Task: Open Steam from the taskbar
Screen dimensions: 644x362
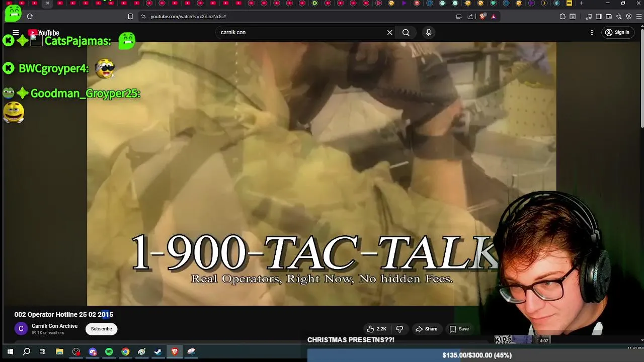Action: 158,352
